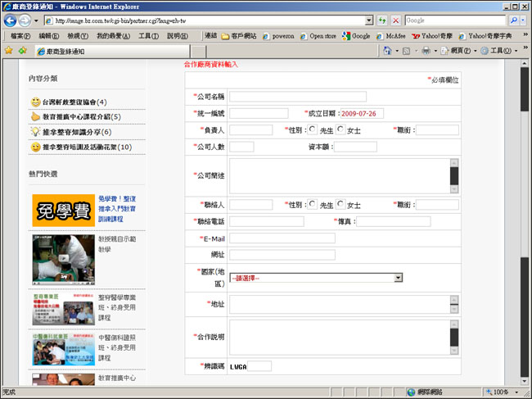Screen dimensions: 532x399
Task: Open 教育推廣中心課程介紹(5) category link
Action: [x=81, y=117]
